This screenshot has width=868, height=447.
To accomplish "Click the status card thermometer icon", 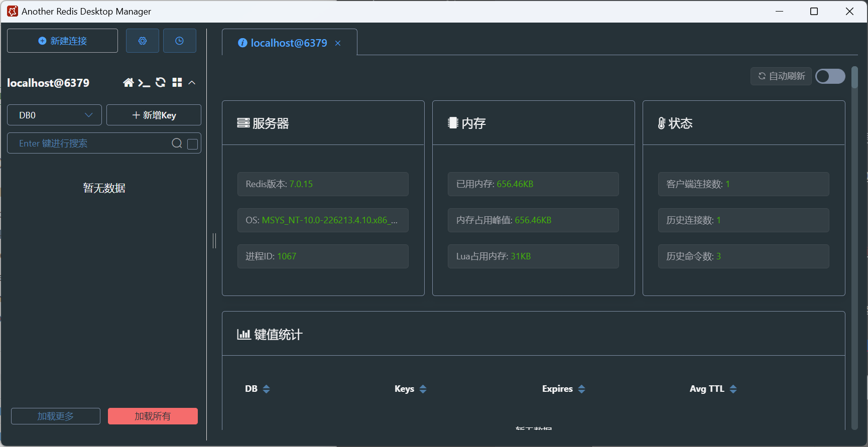I will 662,123.
